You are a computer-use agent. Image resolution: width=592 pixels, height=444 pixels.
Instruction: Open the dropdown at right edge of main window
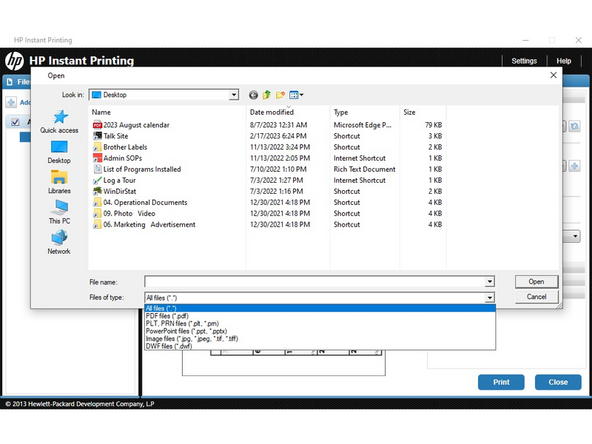[x=575, y=237]
